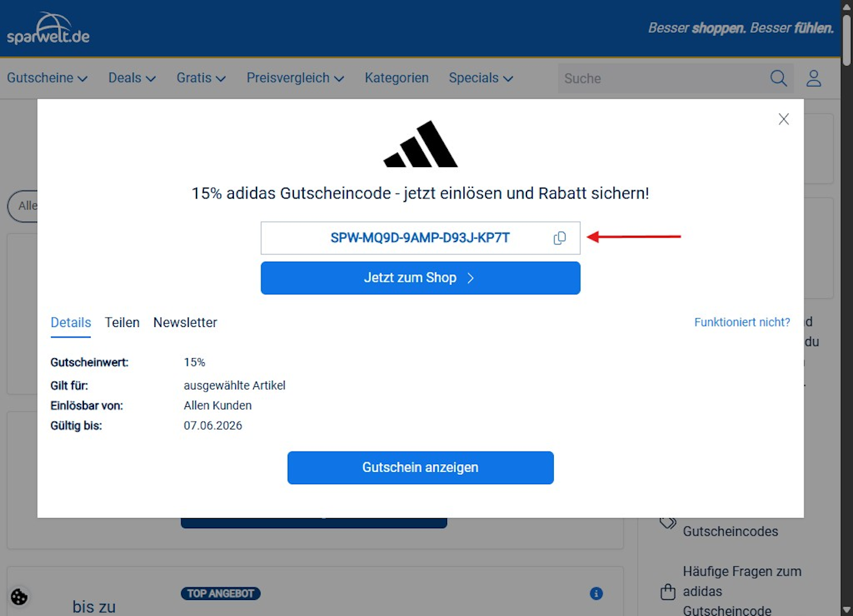853x616 pixels.
Task: Click the validity date 07.06.2026
Action: (213, 426)
